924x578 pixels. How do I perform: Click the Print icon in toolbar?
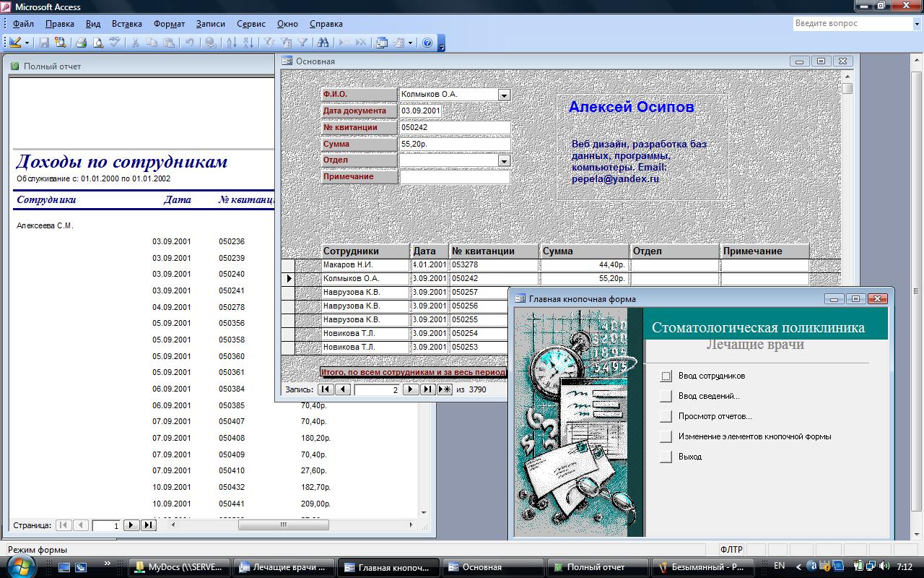pyautogui.click(x=82, y=43)
